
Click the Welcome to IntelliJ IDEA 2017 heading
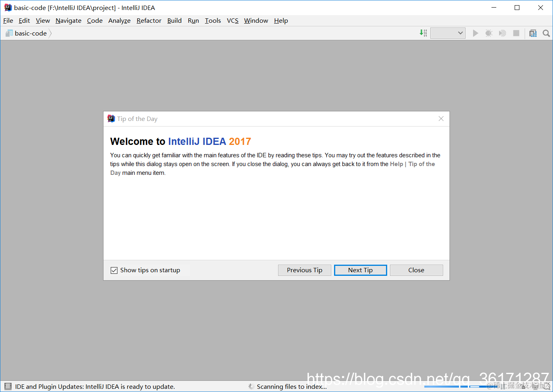[181, 141]
